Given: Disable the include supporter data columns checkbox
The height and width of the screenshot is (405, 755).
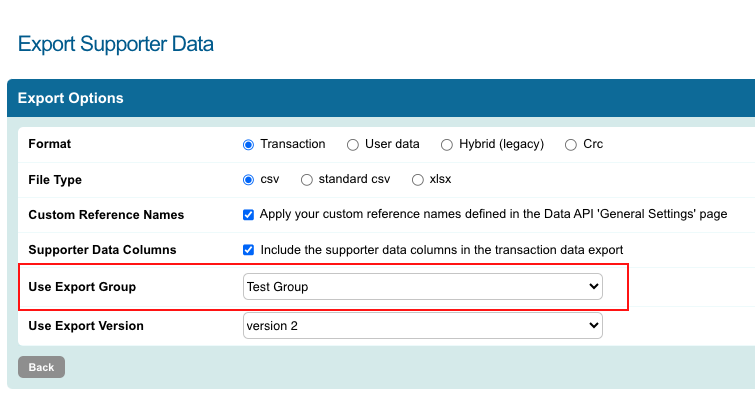Looking at the screenshot, I should [249, 250].
